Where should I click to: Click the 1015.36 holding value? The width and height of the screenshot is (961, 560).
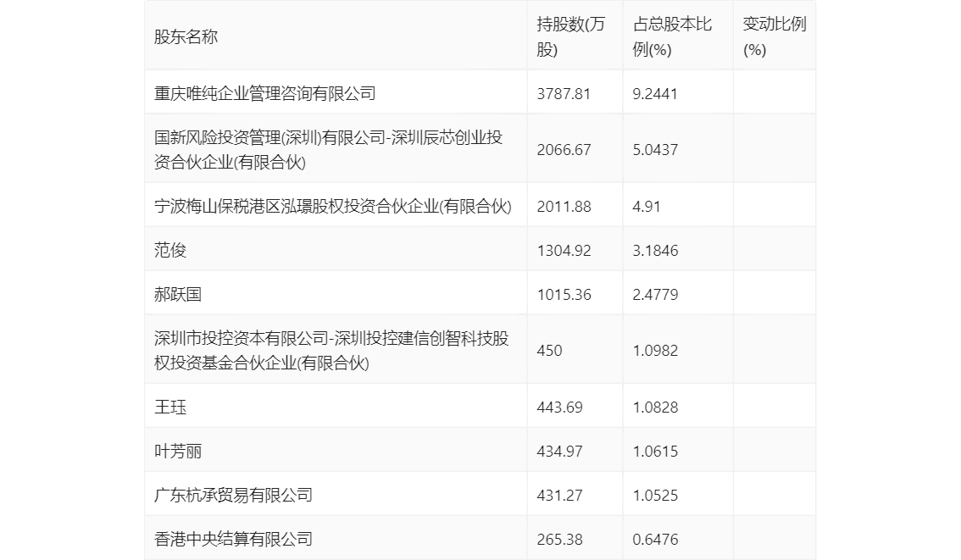coord(564,294)
